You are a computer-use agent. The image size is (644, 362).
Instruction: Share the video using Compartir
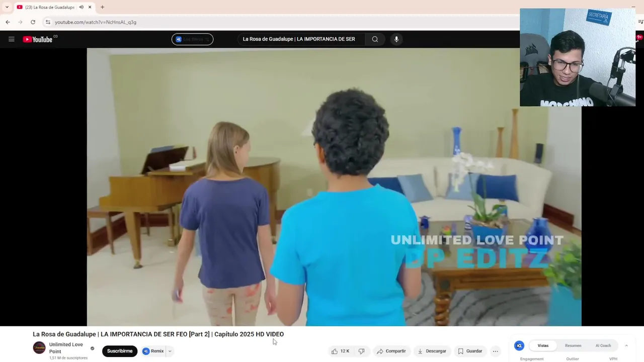(391, 351)
